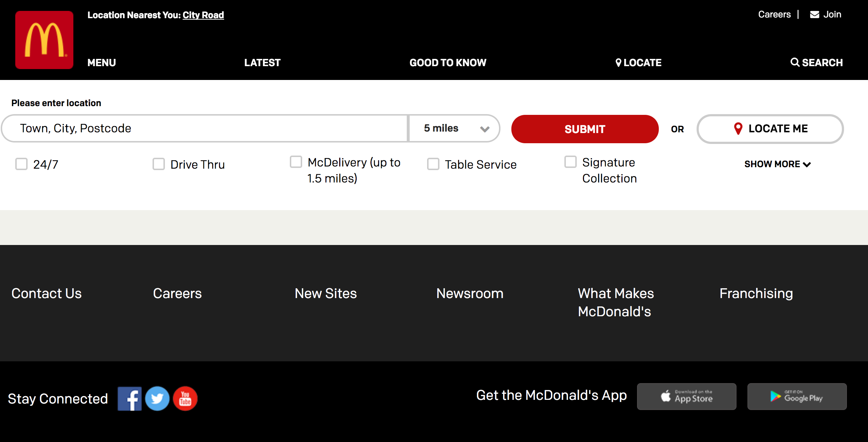This screenshot has width=868, height=442.
Task: Open the Contact Us footer link
Action: coord(46,293)
